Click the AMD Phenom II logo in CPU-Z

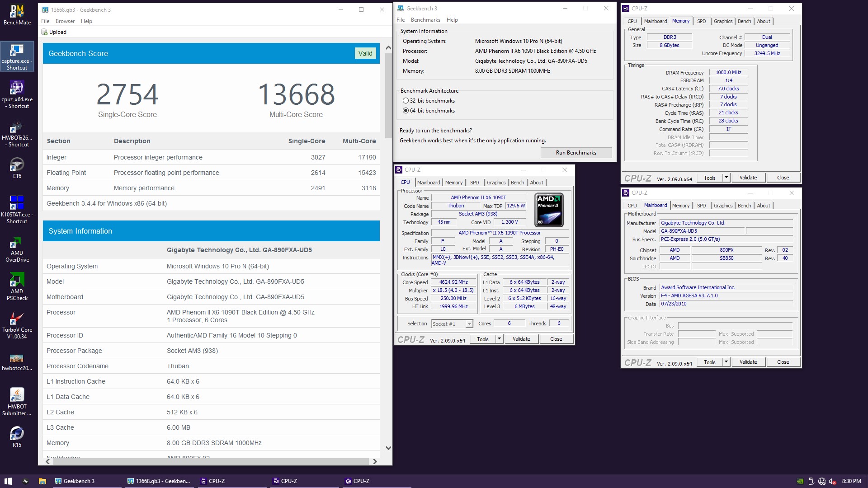(549, 210)
